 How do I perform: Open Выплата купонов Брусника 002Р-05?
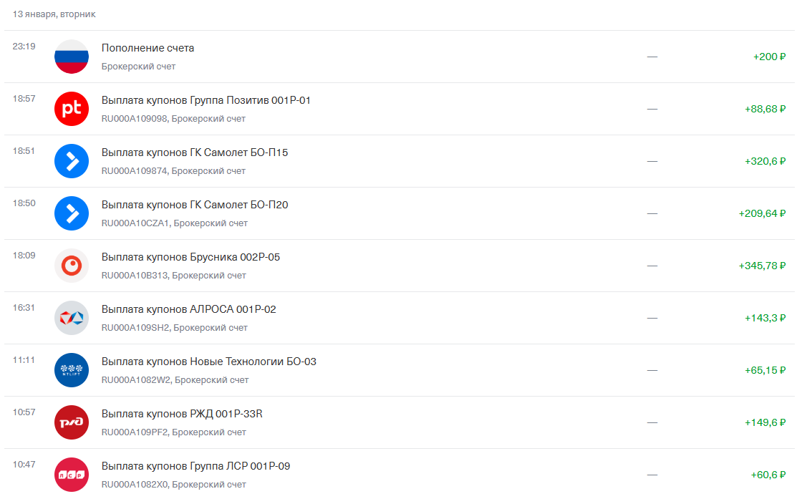tap(400, 266)
